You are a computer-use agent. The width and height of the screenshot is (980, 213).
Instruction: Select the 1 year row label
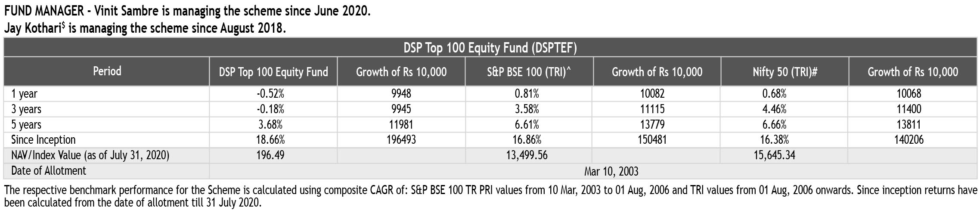click(x=24, y=94)
